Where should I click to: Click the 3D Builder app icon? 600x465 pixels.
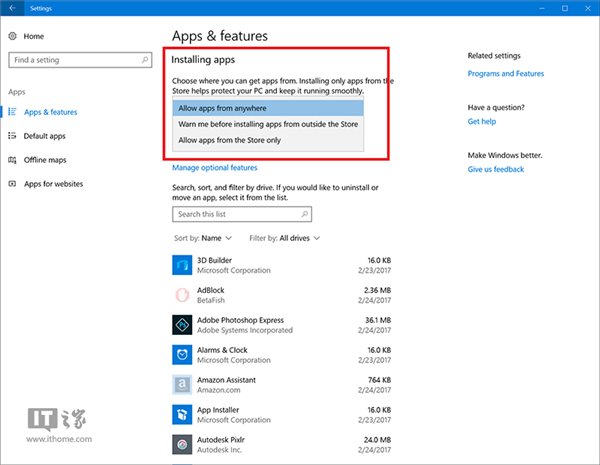point(182,265)
